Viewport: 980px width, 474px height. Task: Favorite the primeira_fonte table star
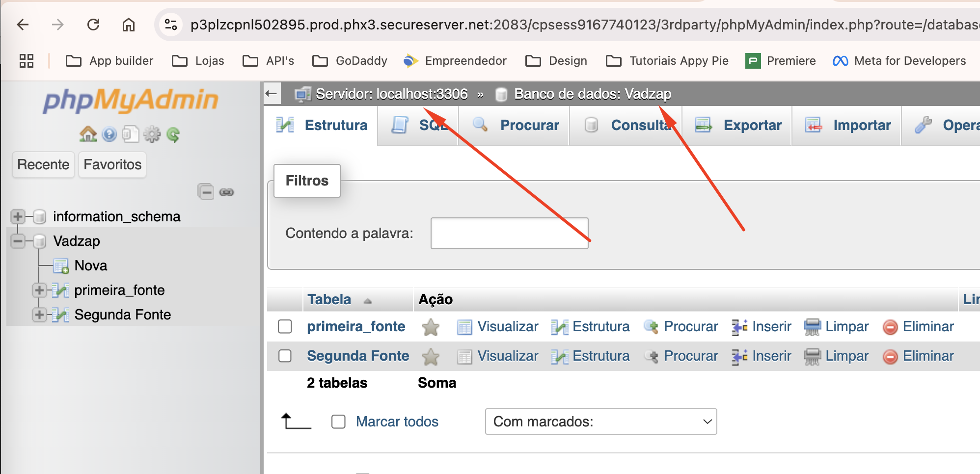coord(431,327)
